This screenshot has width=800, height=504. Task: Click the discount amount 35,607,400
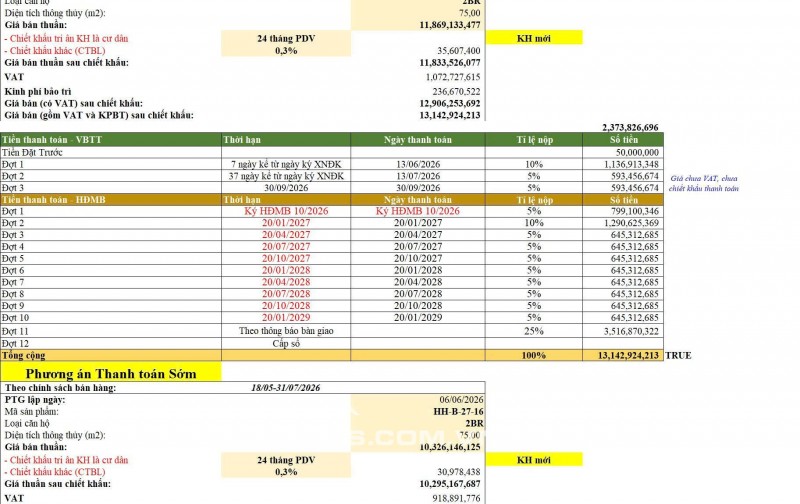click(459, 51)
